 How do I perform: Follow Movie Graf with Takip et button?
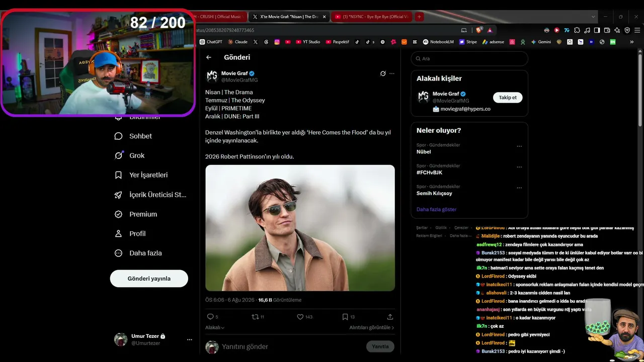(508, 98)
